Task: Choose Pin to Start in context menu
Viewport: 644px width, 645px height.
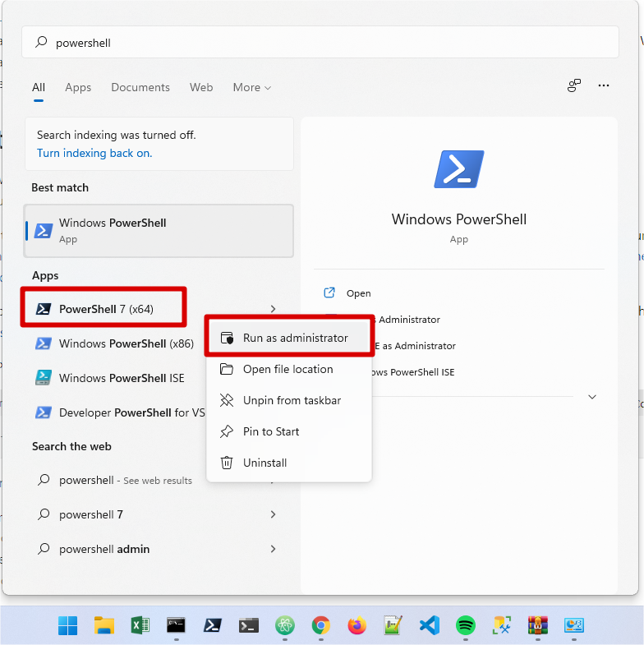Action: pyautogui.click(x=288, y=431)
